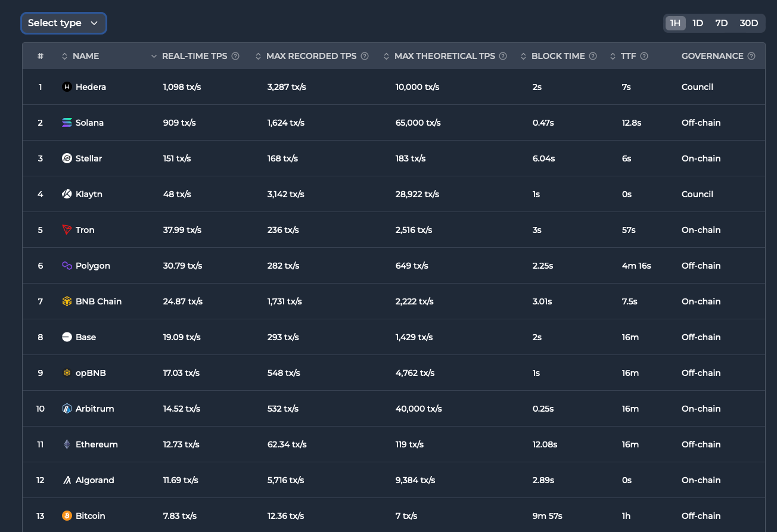777x532 pixels.
Task: Sort table by Name column
Action: pos(85,56)
